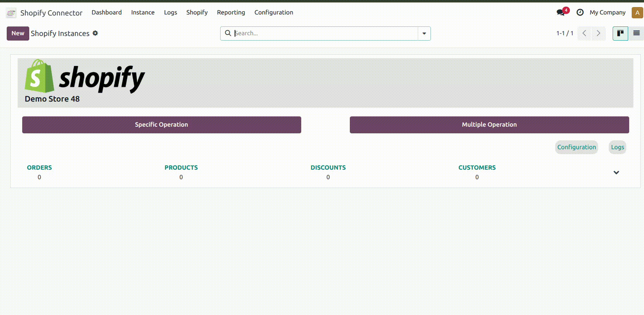This screenshot has height=315, width=644.
Task: Open the Reporting menu
Action: (x=231, y=13)
